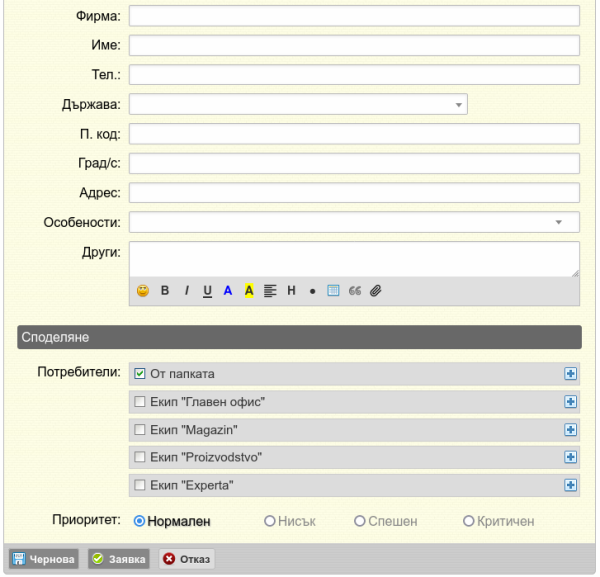
Task: Expand the От папката users group
Action: [571, 374]
